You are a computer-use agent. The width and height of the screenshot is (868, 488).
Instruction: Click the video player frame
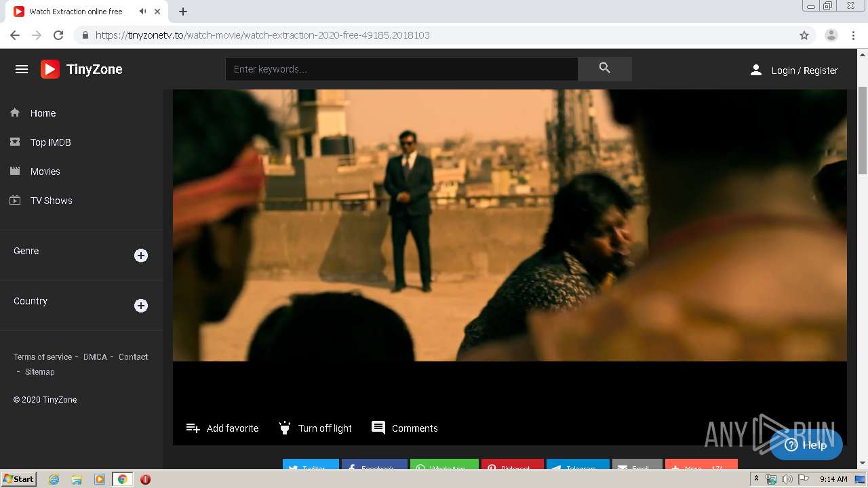510,225
